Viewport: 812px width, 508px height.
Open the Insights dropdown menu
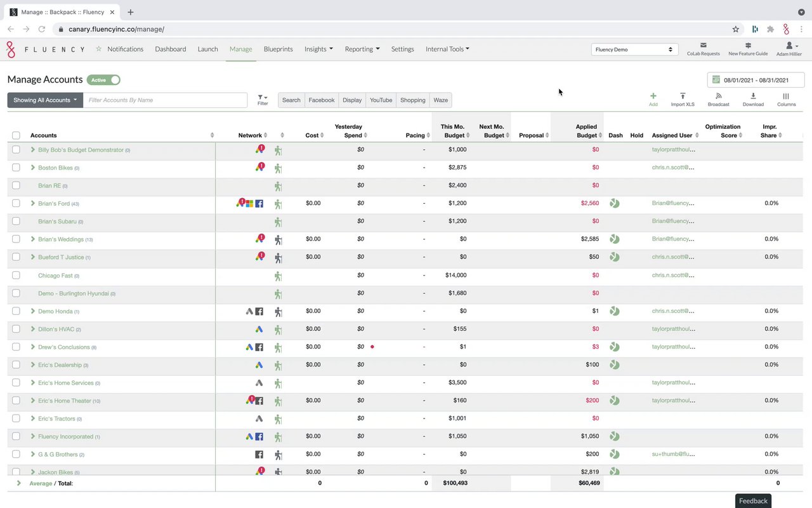[318, 49]
